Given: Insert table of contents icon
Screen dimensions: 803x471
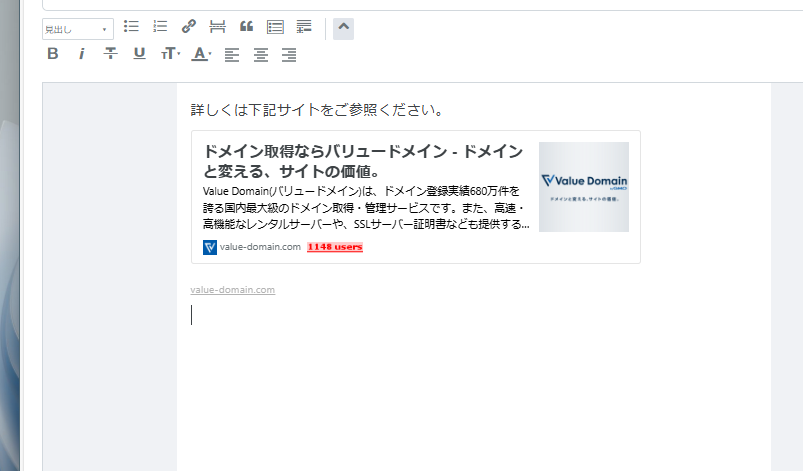Looking at the screenshot, I should click(275, 27).
